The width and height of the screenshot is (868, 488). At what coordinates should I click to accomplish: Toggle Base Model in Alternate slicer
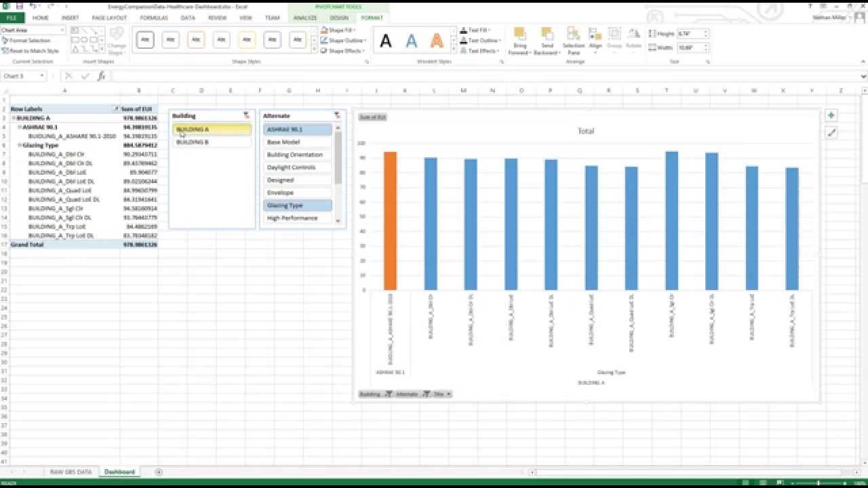296,142
